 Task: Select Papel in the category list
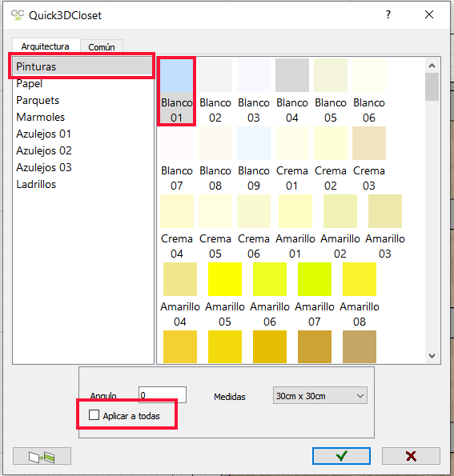(x=29, y=83)
